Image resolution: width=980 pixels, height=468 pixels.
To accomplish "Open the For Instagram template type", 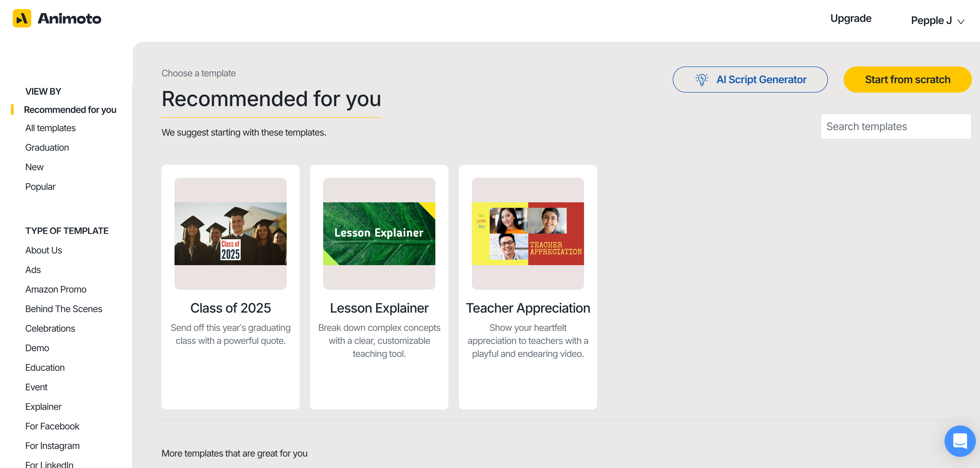I will [52, 446].
